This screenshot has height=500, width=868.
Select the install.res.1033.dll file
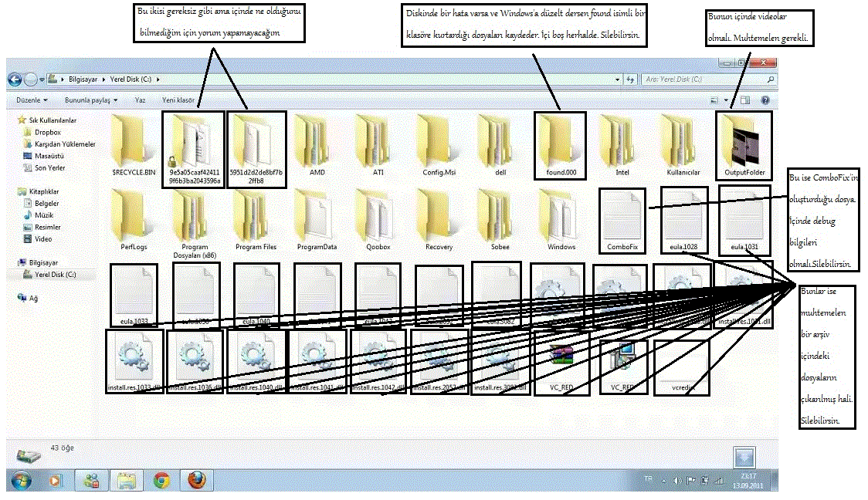[x=134, y=360]
